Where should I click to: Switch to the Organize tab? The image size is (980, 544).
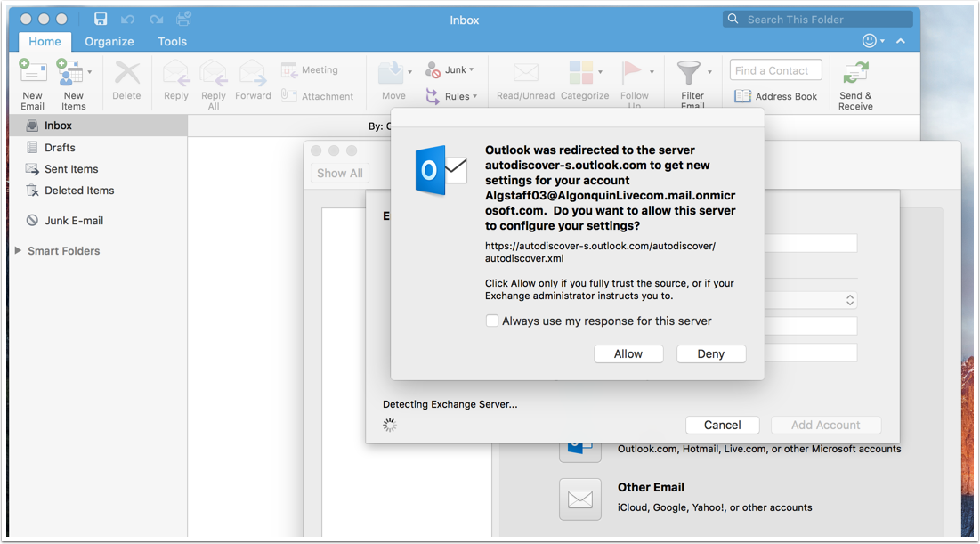tap(109, 41)
